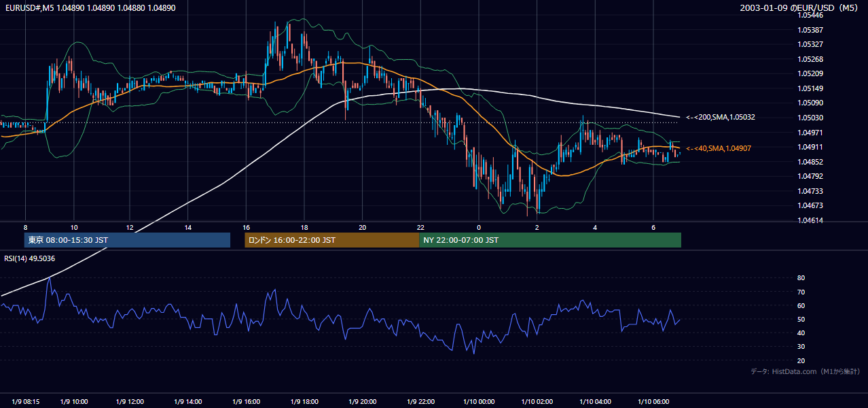Click price level 1.05327 on axis
The height and width of the screenshot is (408, 868).
pos(810,44)
